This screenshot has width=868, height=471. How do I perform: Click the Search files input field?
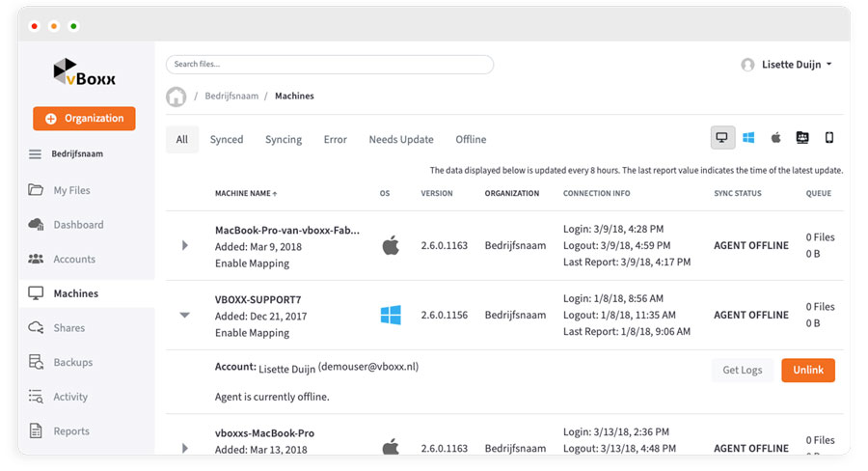click(330, 65)
